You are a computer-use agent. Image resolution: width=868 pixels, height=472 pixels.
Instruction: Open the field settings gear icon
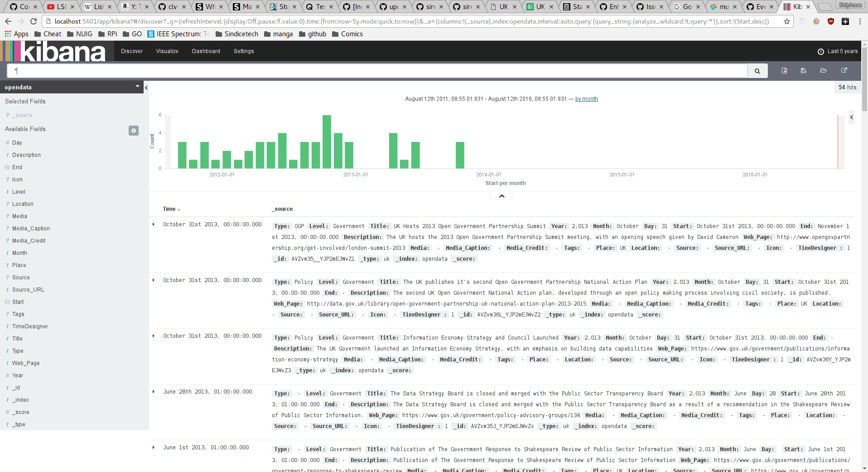click(134, 131)
